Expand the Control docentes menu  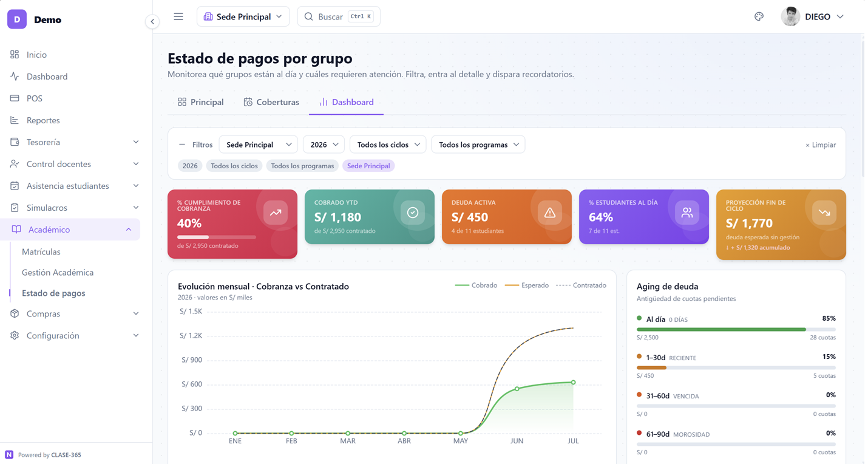pyautogui.click(x=136, y=164)
